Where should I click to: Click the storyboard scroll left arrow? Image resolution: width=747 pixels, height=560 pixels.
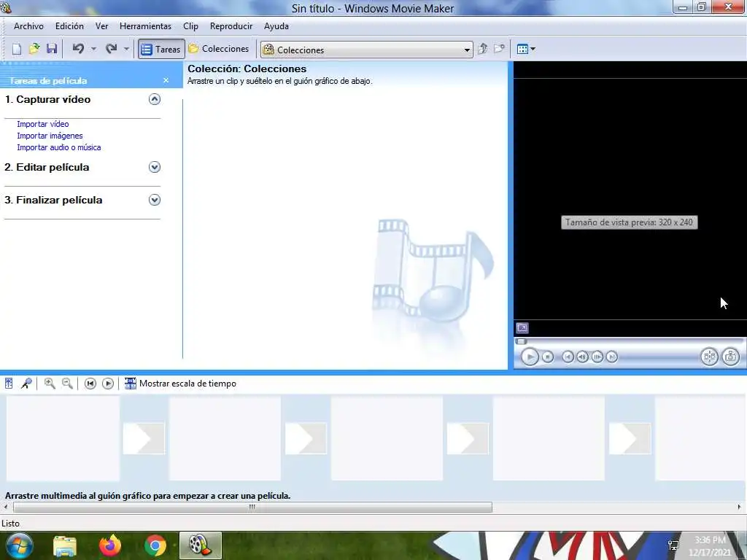point(6,507)
